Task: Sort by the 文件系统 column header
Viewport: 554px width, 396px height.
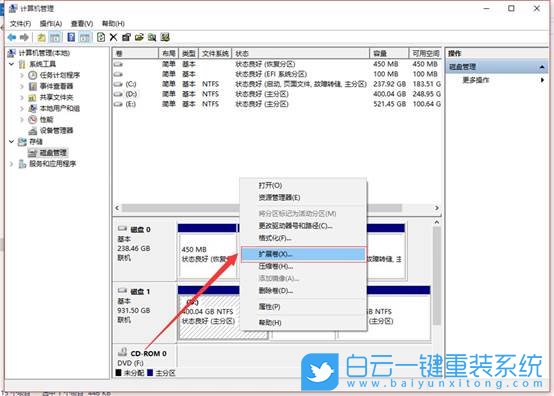Action: (x=215, y=53)
